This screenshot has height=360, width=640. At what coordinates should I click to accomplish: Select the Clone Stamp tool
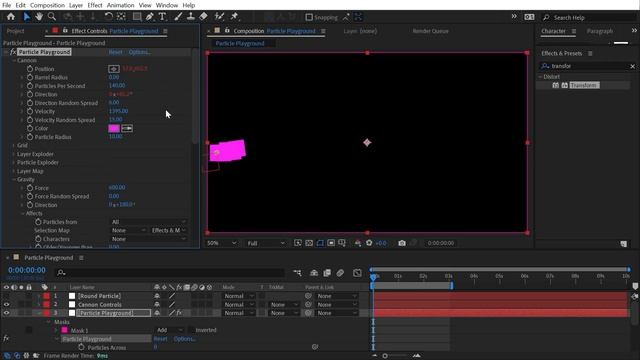coord(191,17)
